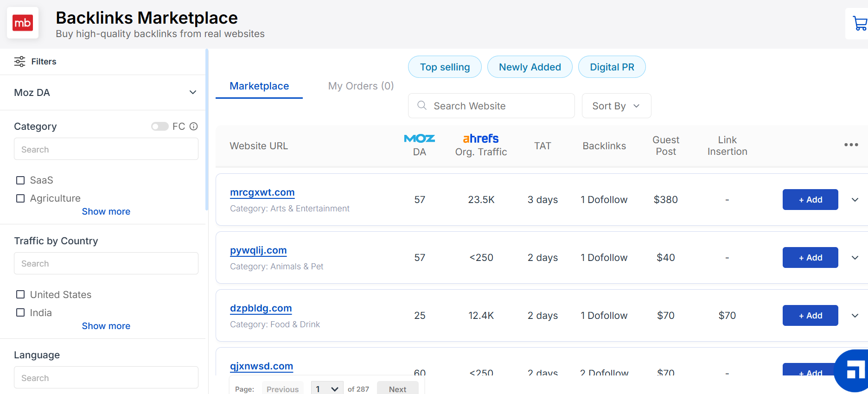Click the Previous page button

click(282, 389)
